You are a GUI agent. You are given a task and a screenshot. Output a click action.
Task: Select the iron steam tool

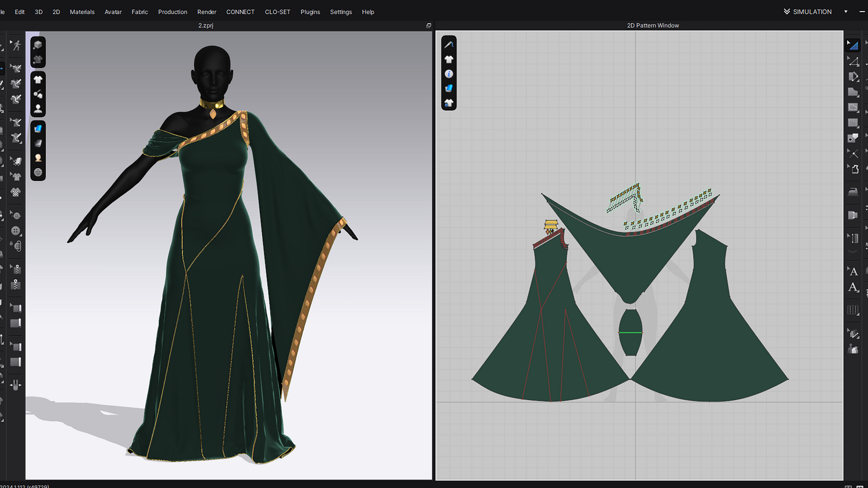[x=852, y=192]
